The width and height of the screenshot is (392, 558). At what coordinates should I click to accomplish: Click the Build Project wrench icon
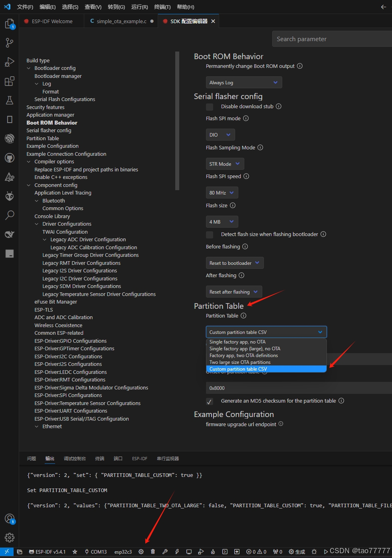click(x=165, y=552)
